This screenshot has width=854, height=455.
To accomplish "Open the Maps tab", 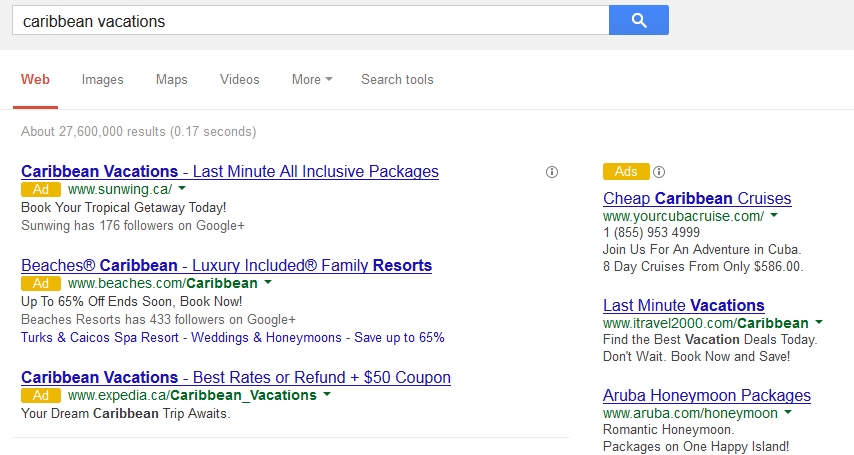I will click(172, 80).
